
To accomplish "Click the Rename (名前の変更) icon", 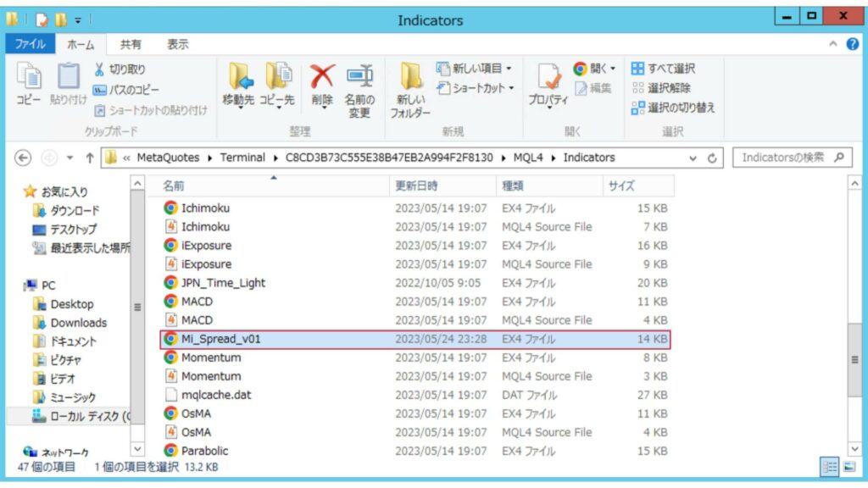I will [359, 78].
